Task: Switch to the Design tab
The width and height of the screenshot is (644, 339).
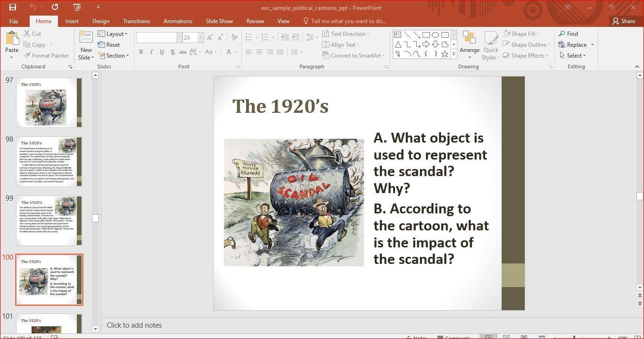Action: click(100, 21)
